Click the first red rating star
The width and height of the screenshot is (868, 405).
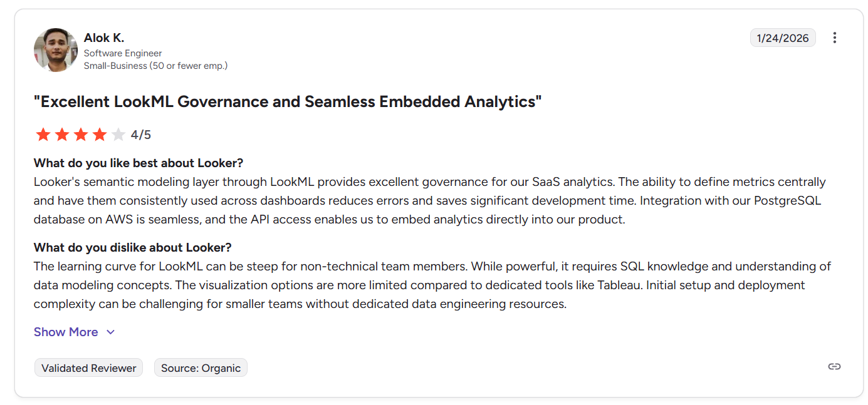(43, 135)
